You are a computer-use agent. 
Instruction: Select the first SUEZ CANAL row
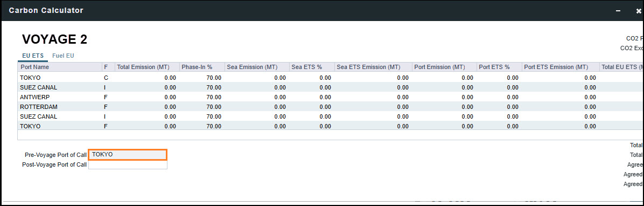331,87
